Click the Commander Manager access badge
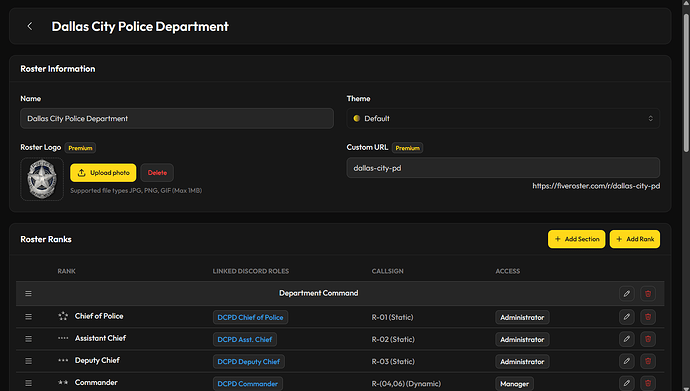690x391 pixels. pos(514,384)
